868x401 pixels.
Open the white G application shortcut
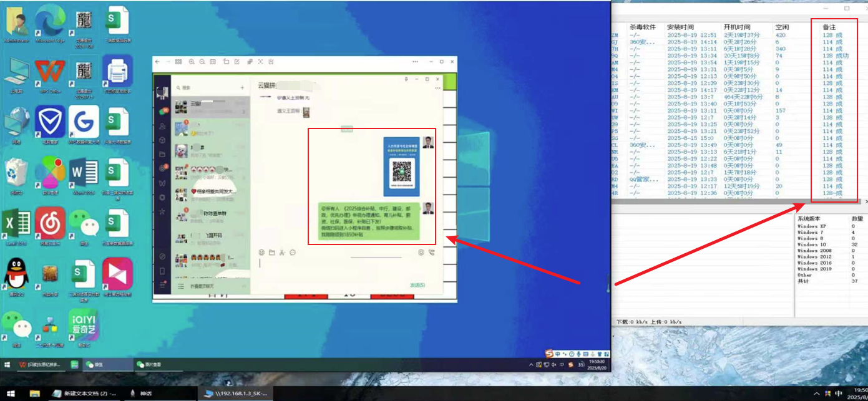[x=83, y=123]
